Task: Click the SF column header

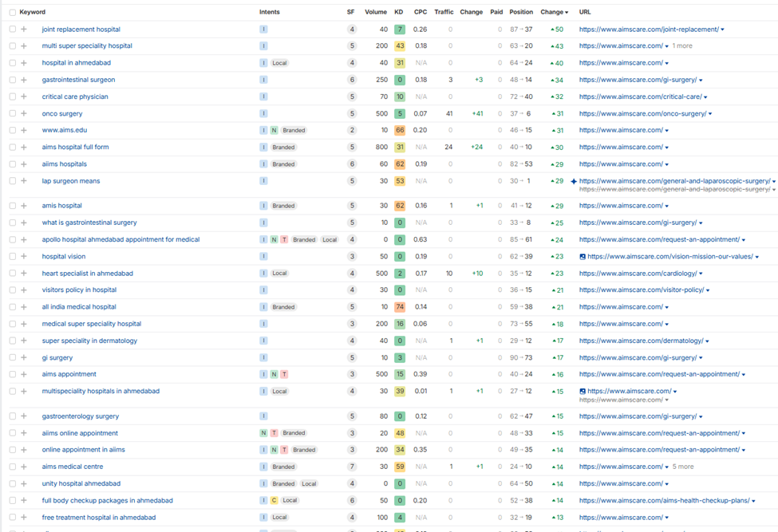Action: (x=351, y=12)
